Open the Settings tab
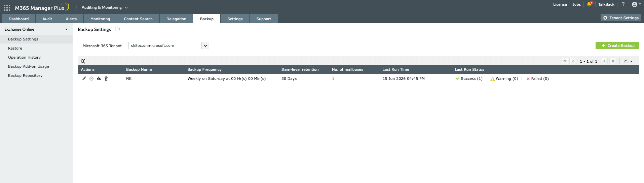The width and height of the screenshot is (644, 183). pyautogui.click(x=235, y=19)
